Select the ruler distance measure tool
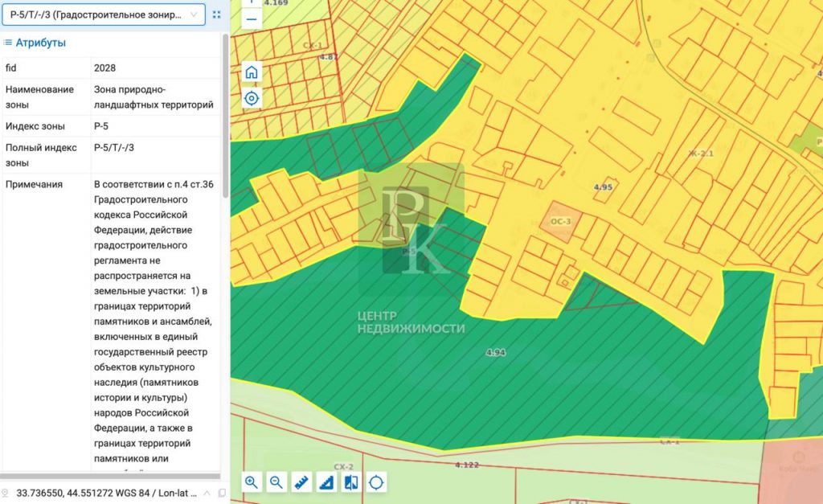Viewport: 823px width, 504px height. 301,482
